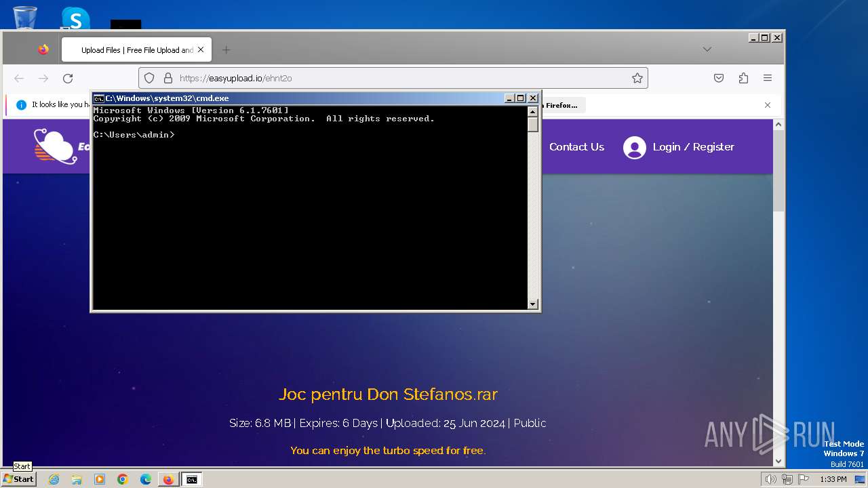Image resolution: width=868 pixels, height=488 pixels.
Task: Dismiss the Firefox notification bar
Action: tap(768, 105)
